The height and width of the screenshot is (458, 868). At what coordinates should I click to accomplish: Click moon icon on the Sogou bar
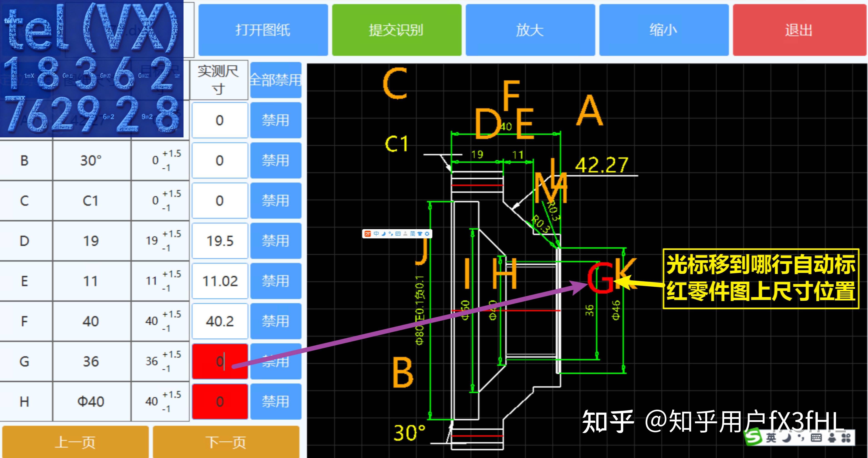[787, 438]
